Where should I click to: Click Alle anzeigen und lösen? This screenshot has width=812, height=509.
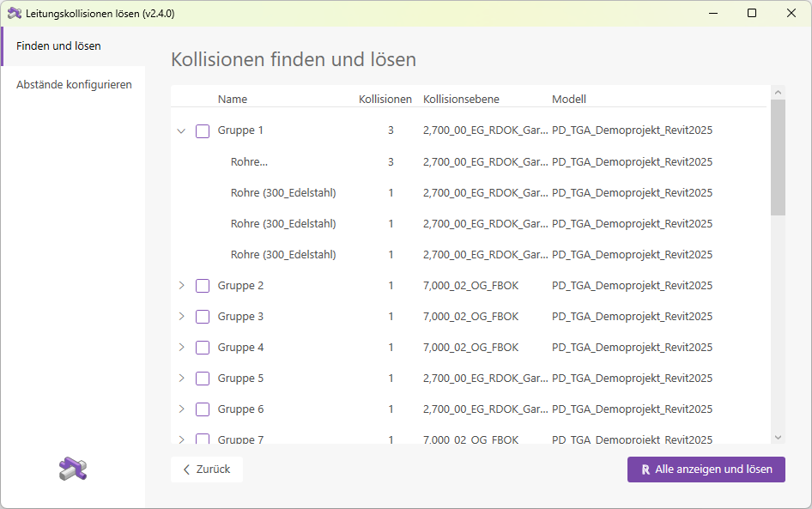coord(706,470)
